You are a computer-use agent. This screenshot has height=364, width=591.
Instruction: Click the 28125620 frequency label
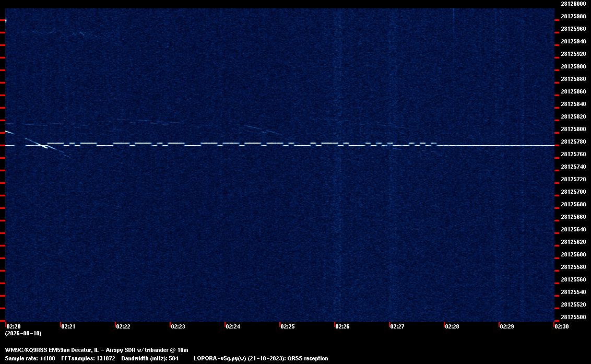pyautogui.click(x=573, y=242)
